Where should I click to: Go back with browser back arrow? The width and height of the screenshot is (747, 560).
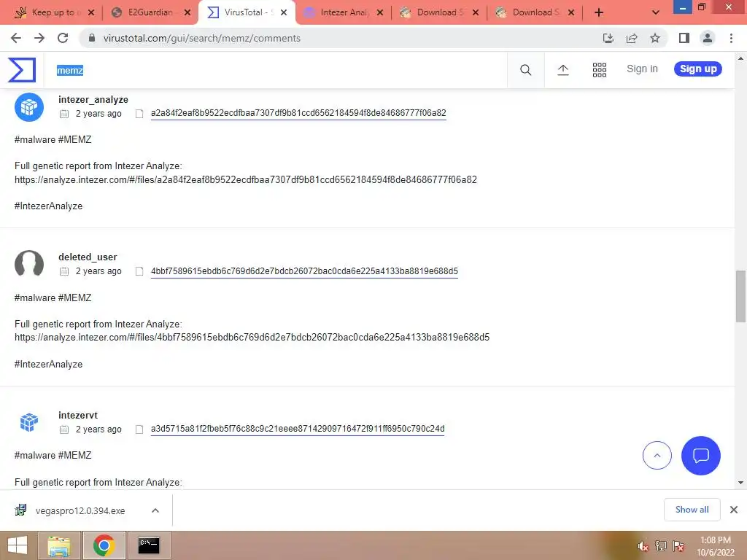pos(16,38)
